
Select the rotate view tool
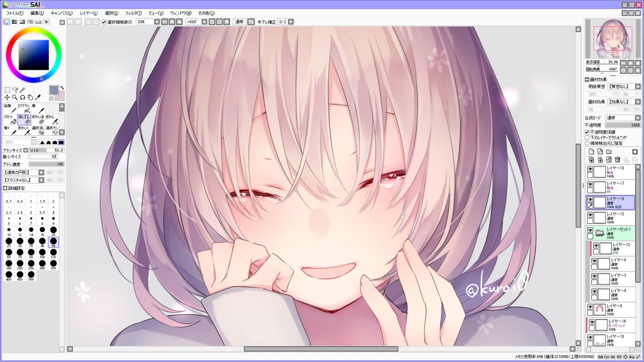pyautogui.click(x=23, y=97)
